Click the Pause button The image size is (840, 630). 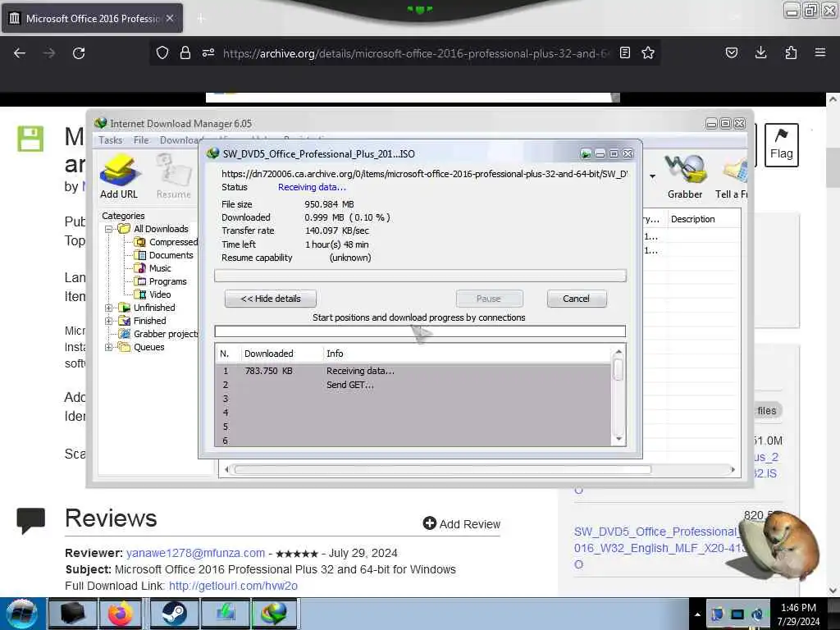[x=489, y=299]
